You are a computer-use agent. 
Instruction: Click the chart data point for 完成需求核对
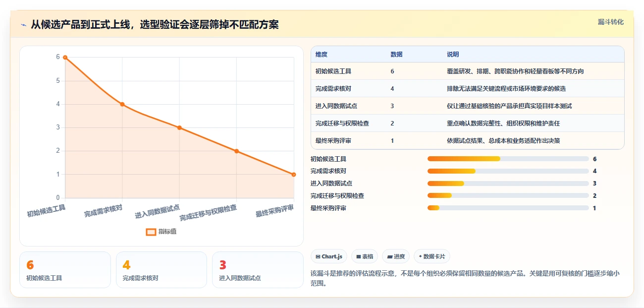point(122,104)
